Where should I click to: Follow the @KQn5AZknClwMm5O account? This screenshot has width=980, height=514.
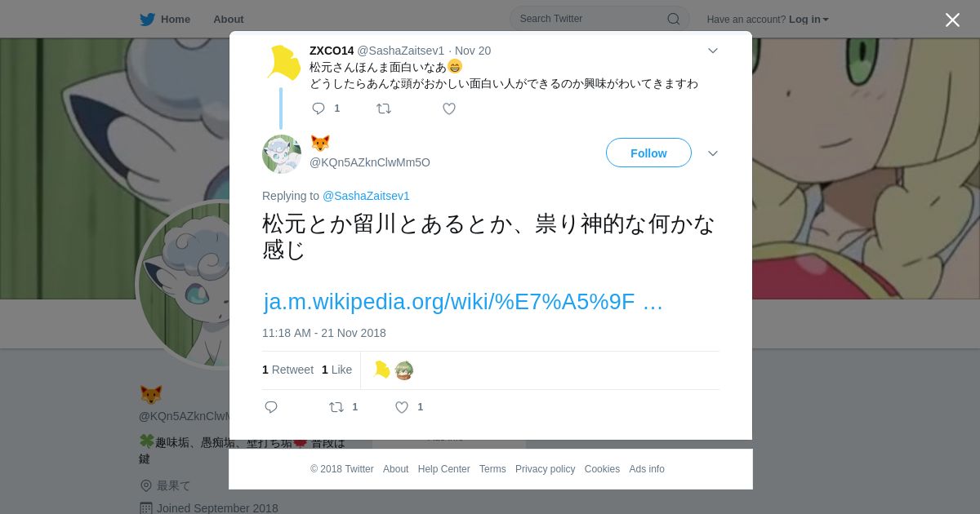point(648,153)
